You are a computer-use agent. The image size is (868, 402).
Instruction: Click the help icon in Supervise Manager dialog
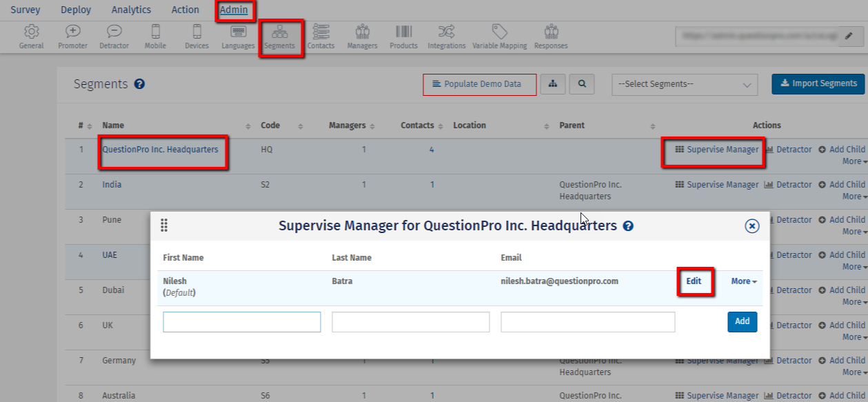point(628,225)
